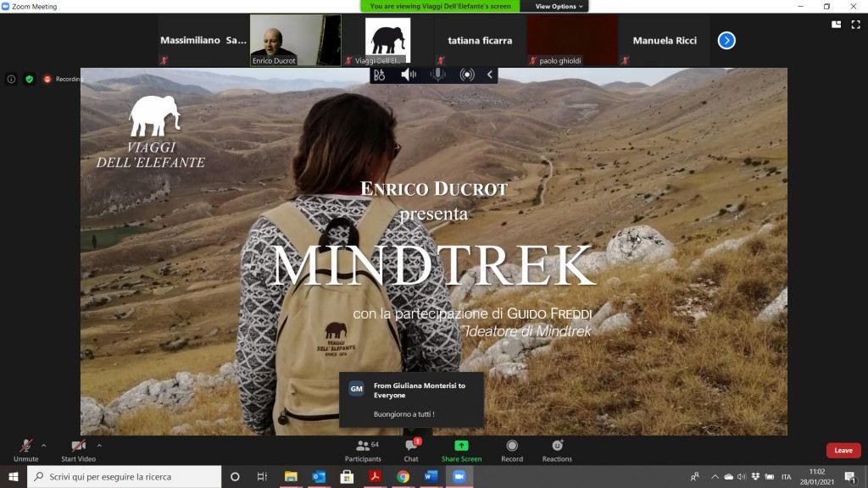Toggle the speaker volume in the floating toolbar
The height and width of the screenshot is (488, 868).
[x=409, y=75]
